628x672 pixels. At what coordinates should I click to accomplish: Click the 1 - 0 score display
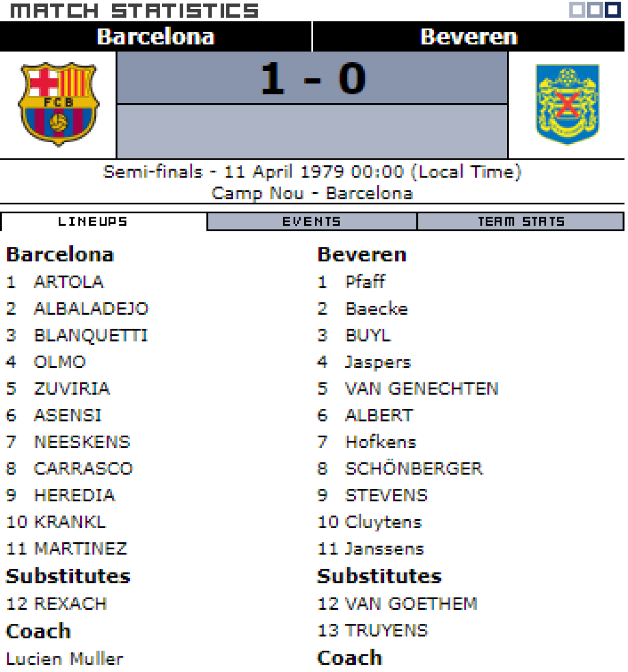pos(313,78)
